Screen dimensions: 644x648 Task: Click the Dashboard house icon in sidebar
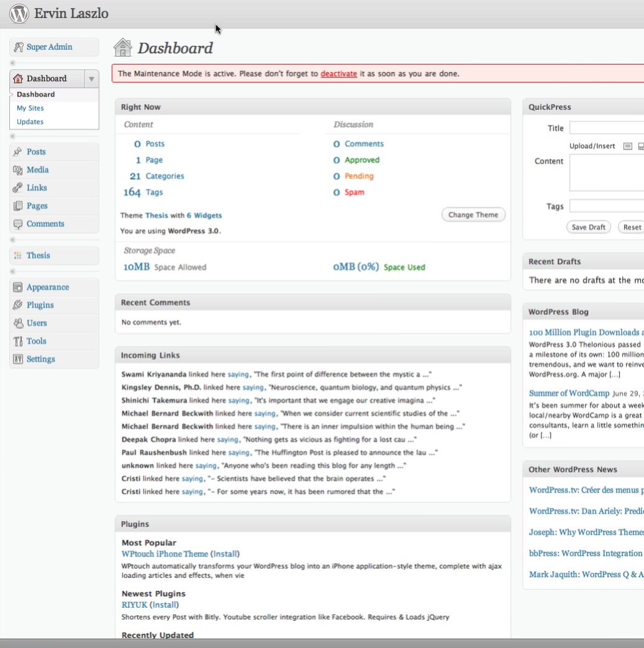(x=18, y=78)
